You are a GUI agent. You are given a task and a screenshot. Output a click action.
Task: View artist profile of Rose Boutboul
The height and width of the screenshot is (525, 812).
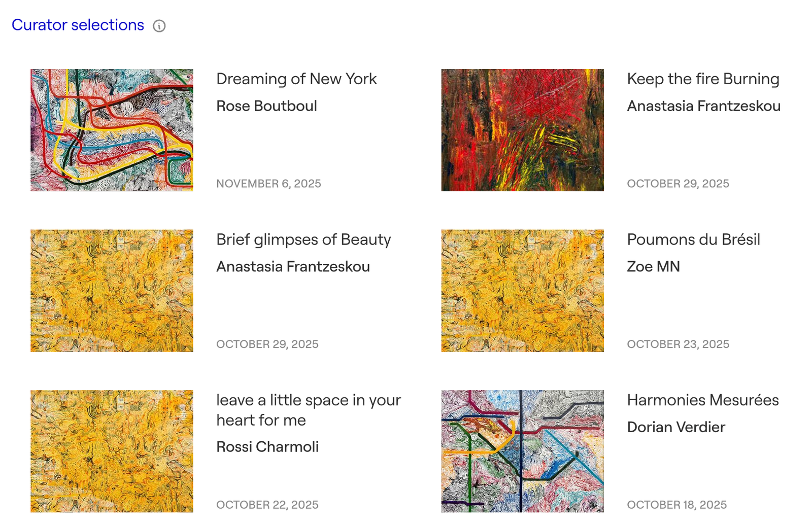(x=267, y=107)
